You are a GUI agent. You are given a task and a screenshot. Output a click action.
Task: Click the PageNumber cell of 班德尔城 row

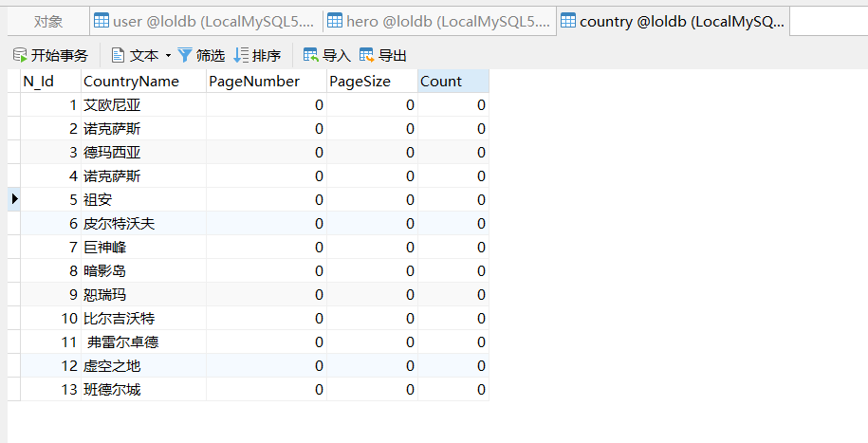(267, 389)
